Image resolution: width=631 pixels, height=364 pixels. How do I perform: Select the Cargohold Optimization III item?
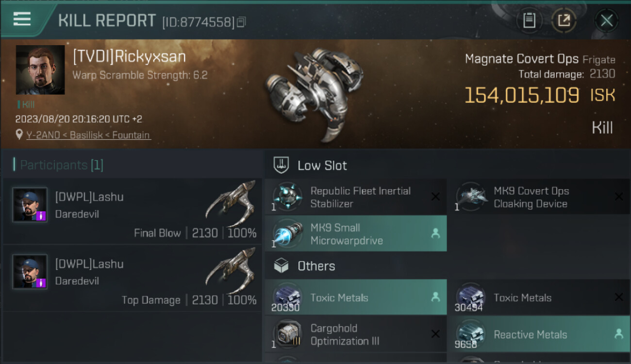click(x=355, y=334)
